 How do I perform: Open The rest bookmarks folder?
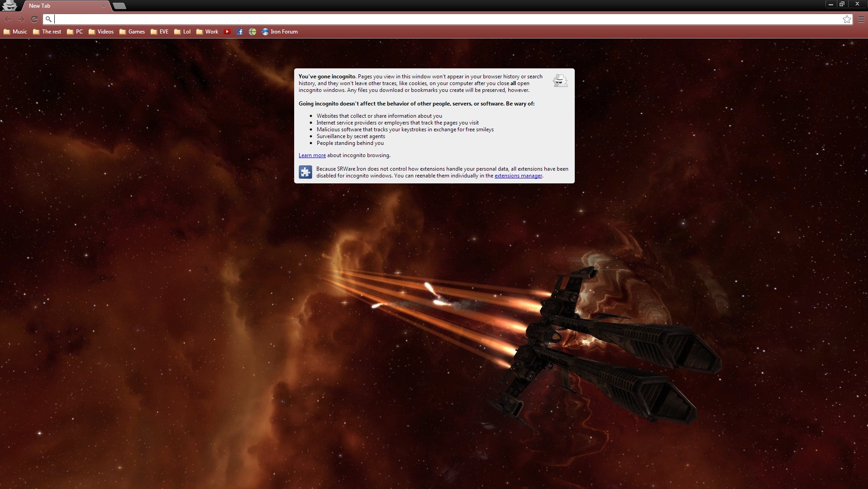coord(47,32)
